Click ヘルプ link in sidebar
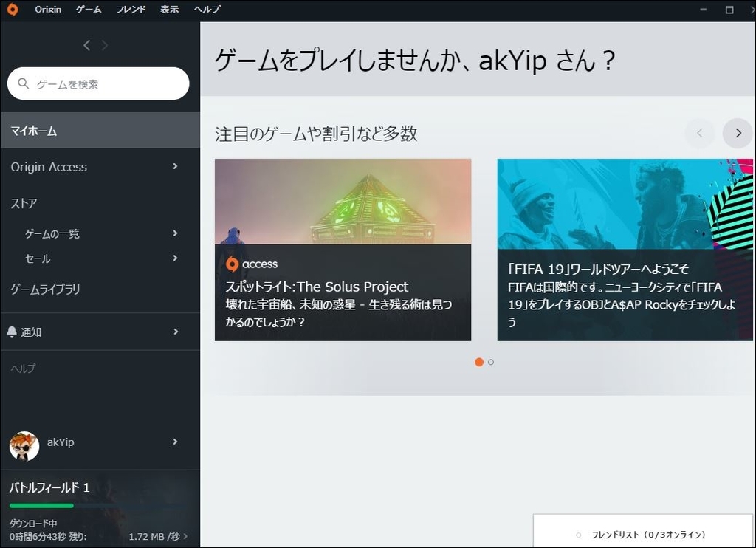This screenshot has width=756, height=548. coord(23,368)
